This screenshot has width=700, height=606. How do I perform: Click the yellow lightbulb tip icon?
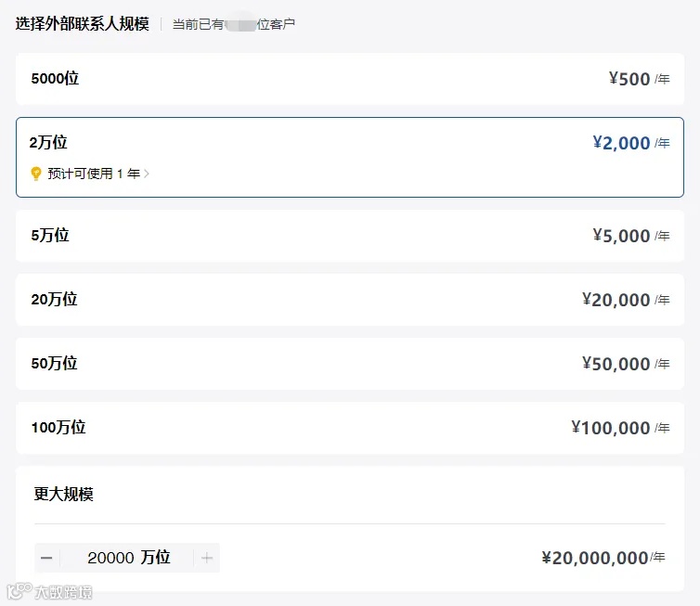[x=36, y=174]
